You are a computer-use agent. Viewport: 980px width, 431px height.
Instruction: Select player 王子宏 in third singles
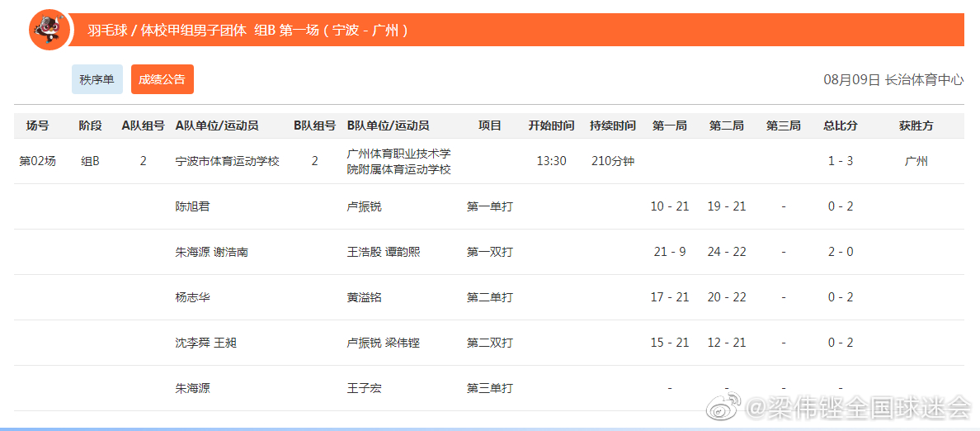364,388
